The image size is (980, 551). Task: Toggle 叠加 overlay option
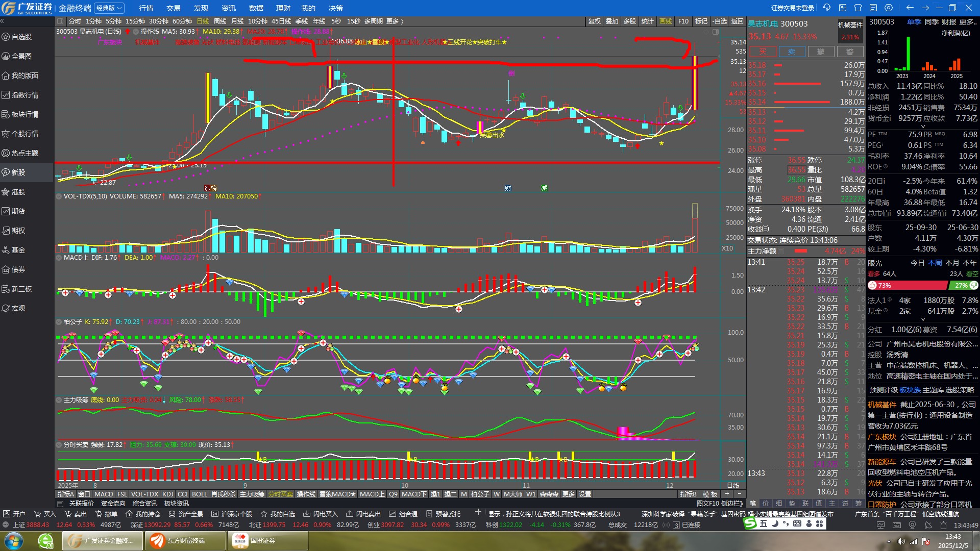point(612,21)
